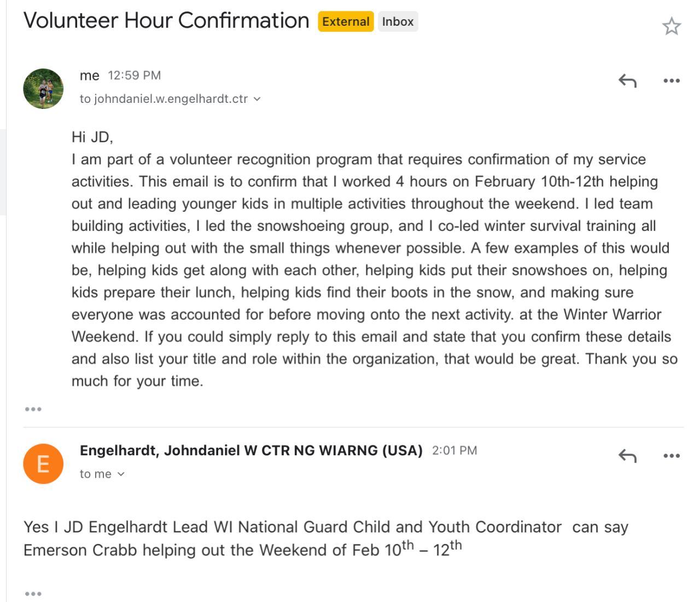Click the Engelhardt, Johndaniel W sender name
This screenshot has height=602, width=700.
click(251, 450)
